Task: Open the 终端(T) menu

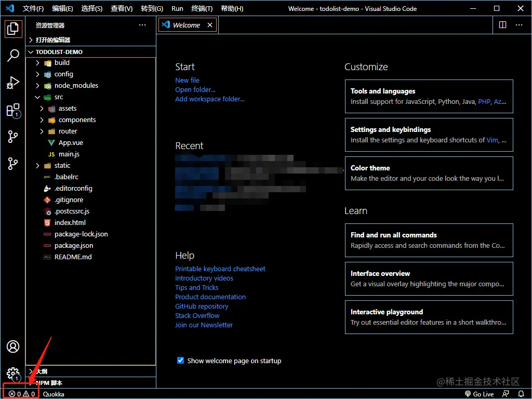Action: 202,8
